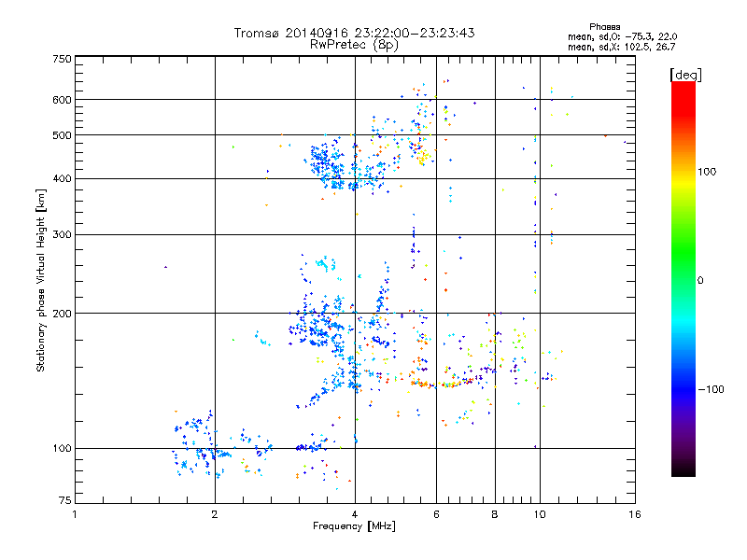Click the plot title 'Tromsø 20140916 23:22:00-23:23:43'
747x560 pixels.
click(x=354, y=33)
